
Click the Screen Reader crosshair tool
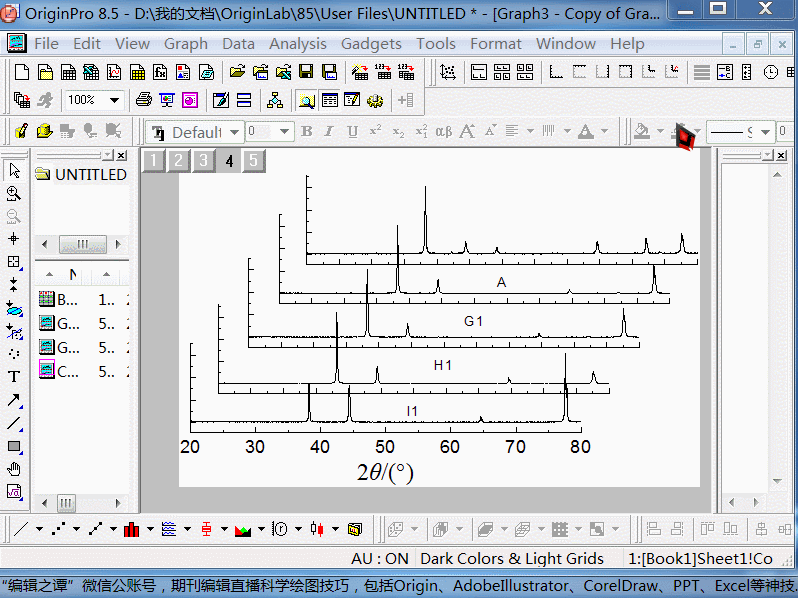coord(14,239)
